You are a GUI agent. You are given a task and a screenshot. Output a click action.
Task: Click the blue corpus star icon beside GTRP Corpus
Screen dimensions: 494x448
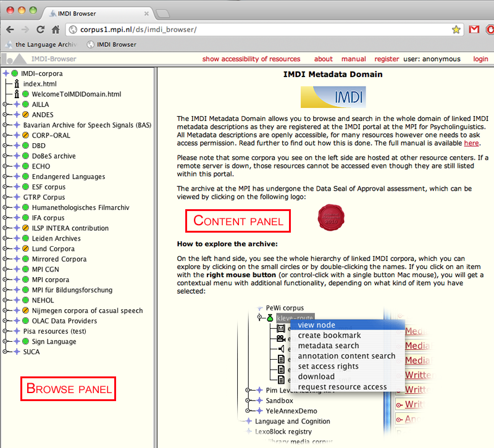(x=17, y=197)
